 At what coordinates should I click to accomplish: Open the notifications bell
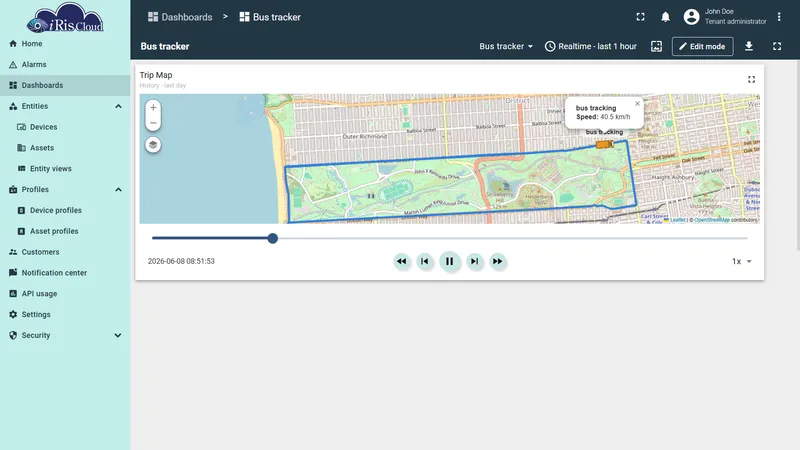pos(665,17)
